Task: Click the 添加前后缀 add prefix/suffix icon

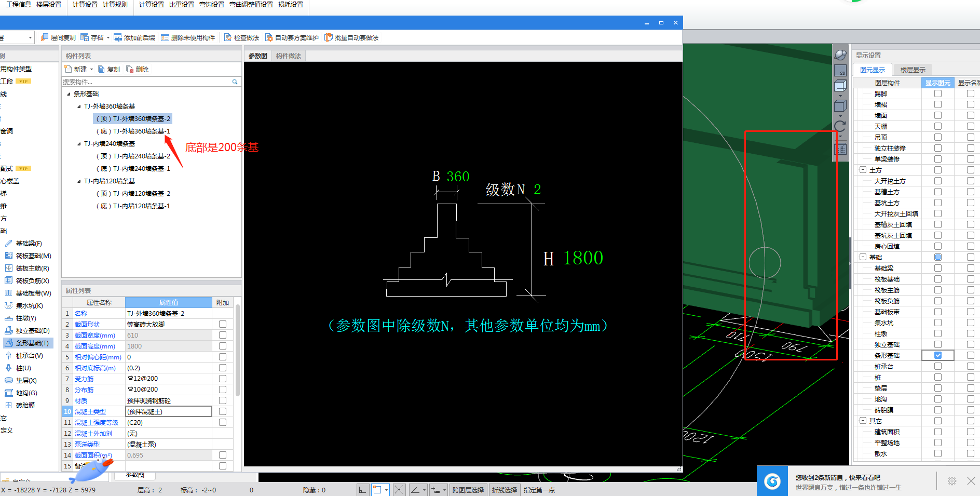Action: (118, 37)
